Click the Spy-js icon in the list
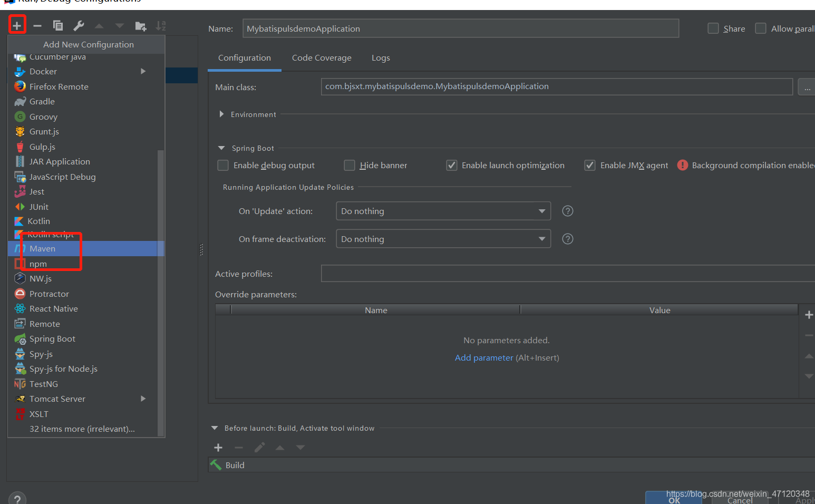Viewport: 815px width, 504px height. (x=20, y=354)
